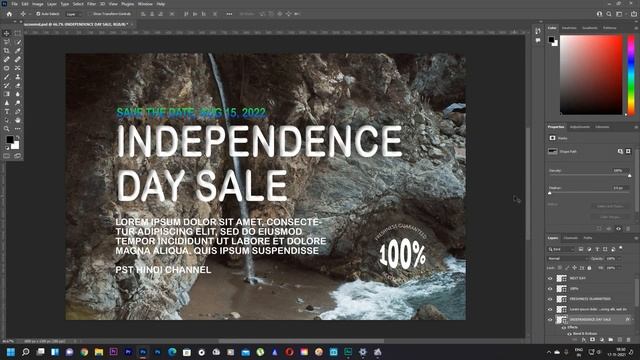Select the Hand tool

click(x=18, y=120)
